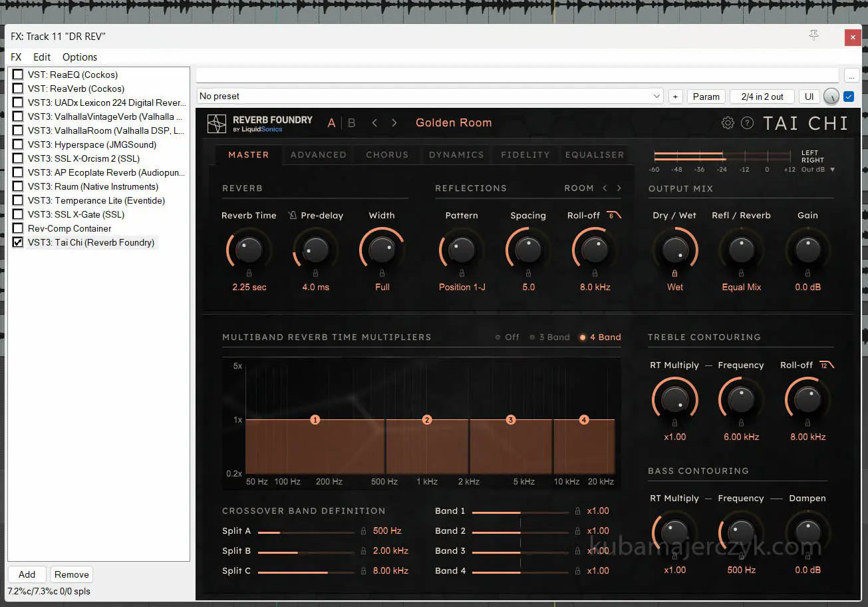The width and height of the screenshot is (868, 607).
Task: Disable the Tai Chi plugin checkbox
Action: [x=18, y=242]
